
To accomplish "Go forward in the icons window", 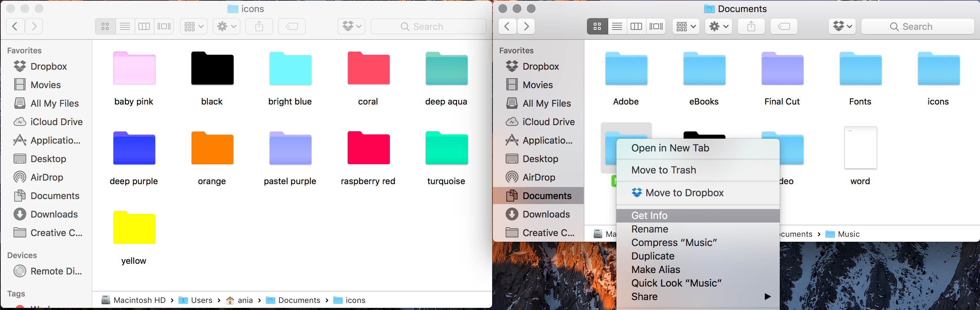I will coord(34,26).
